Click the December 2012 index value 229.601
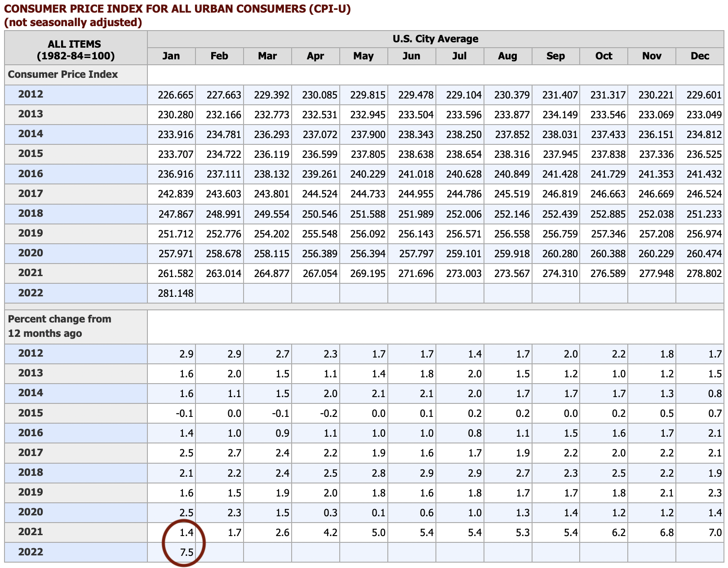728x568 pixels. tap(704, 95)
